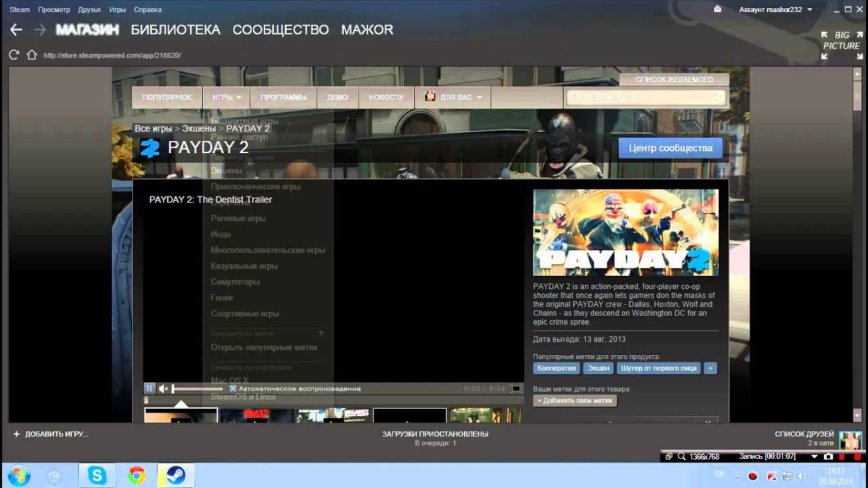The image size is (868, 488).
Task: Open Skype from the taskbar
Action: point(97,476)
